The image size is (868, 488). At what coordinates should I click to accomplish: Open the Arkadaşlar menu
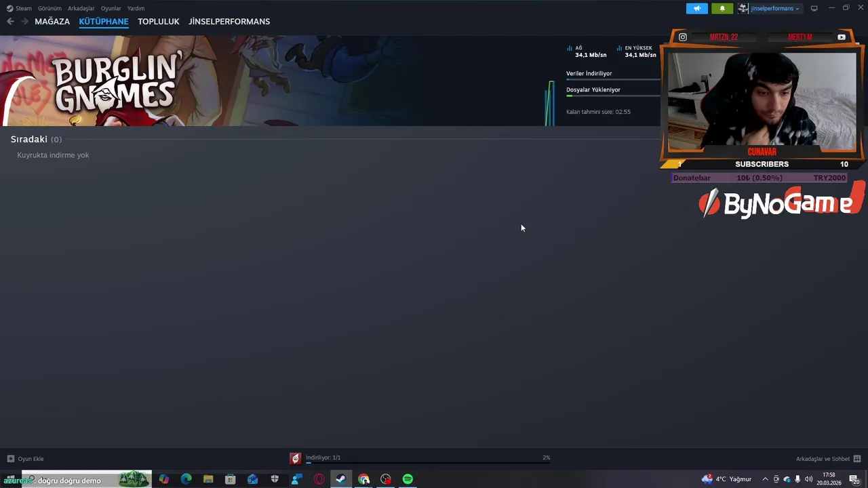(81, 8)
